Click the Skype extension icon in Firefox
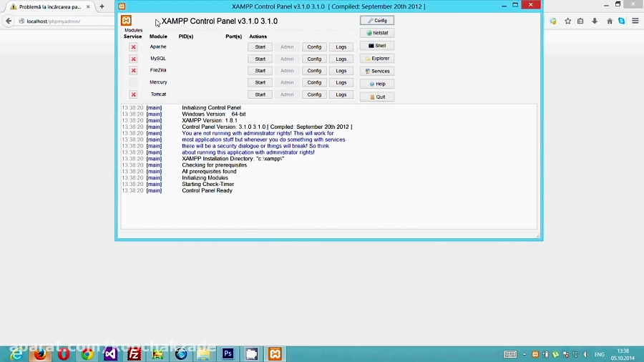Screen dimensions: 644x362 (x=622, y=21)
